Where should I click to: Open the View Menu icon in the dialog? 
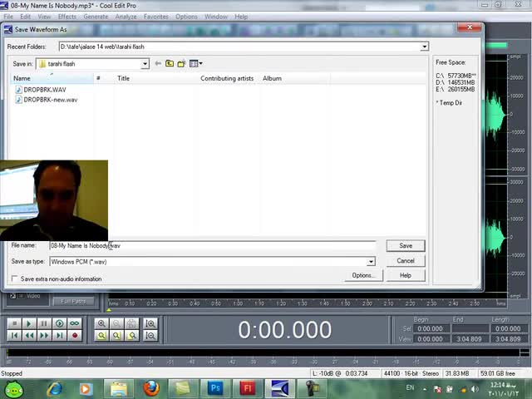click(195, 63)
